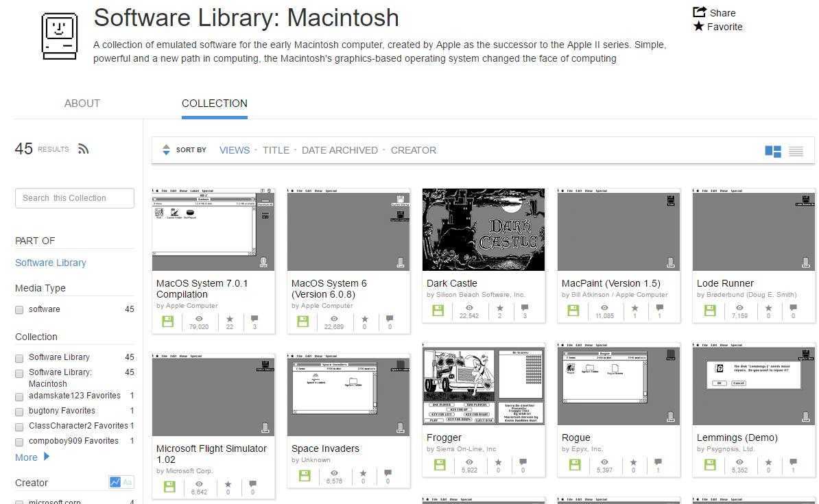Click floppy icon on MacOS System 6 card
819x504 pixels.
[x=303, y=321]
